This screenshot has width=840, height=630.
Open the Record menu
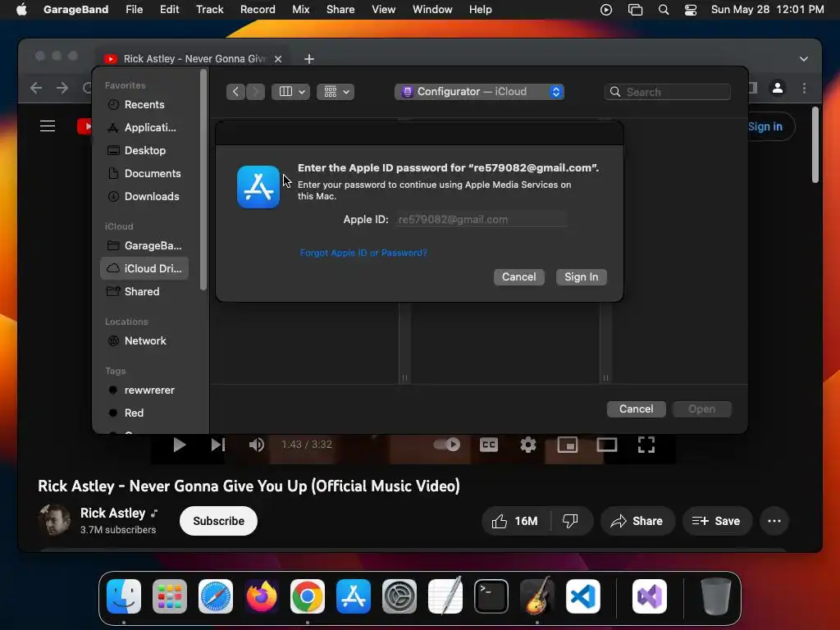258,10
